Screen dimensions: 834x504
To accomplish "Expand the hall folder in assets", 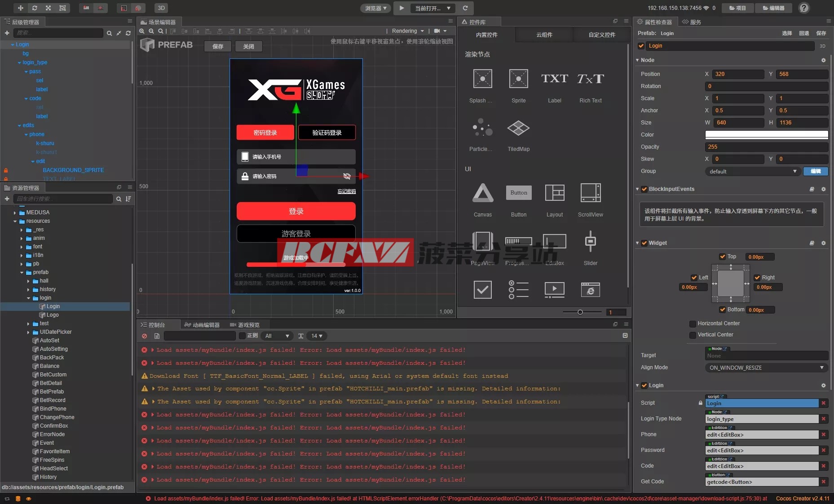I will 28,281.
